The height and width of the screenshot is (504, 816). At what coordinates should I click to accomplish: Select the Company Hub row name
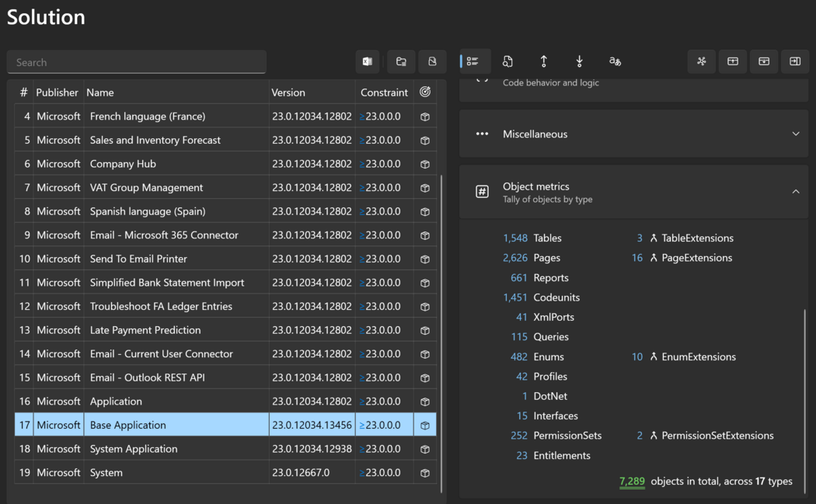(123, 164)
